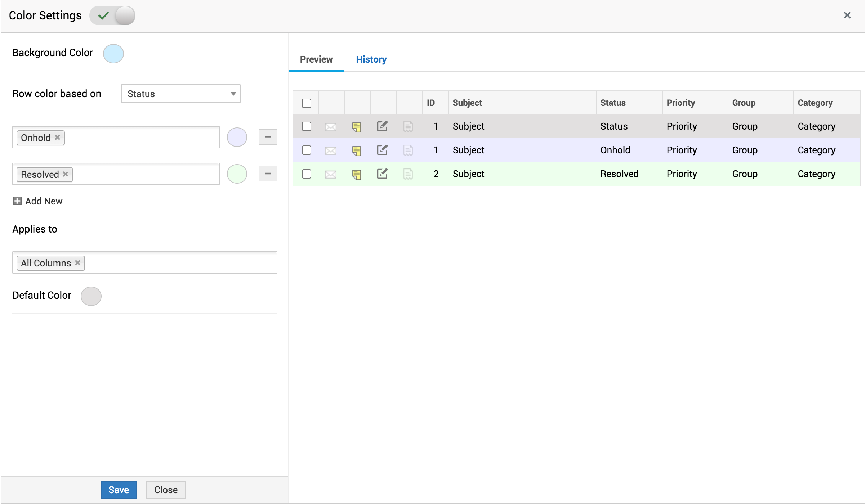Save the color settings
866x504 pixels.
[119, 490]
